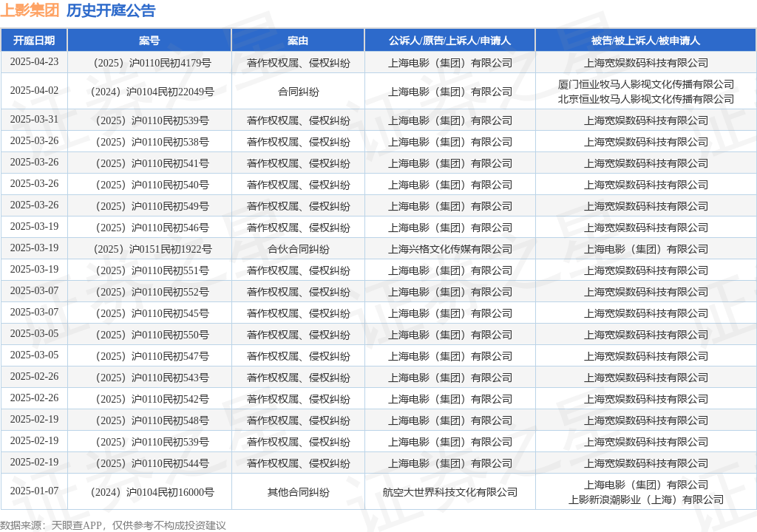Click case number (2025)沪0110民初547号
757x532 pixels.
click(x=152, y=356)
